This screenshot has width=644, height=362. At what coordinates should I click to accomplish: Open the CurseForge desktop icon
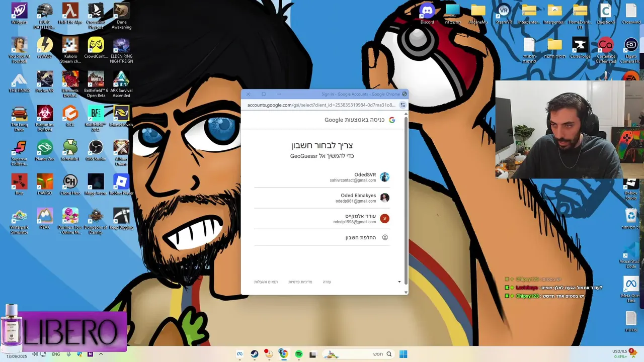tap(580, 48)
